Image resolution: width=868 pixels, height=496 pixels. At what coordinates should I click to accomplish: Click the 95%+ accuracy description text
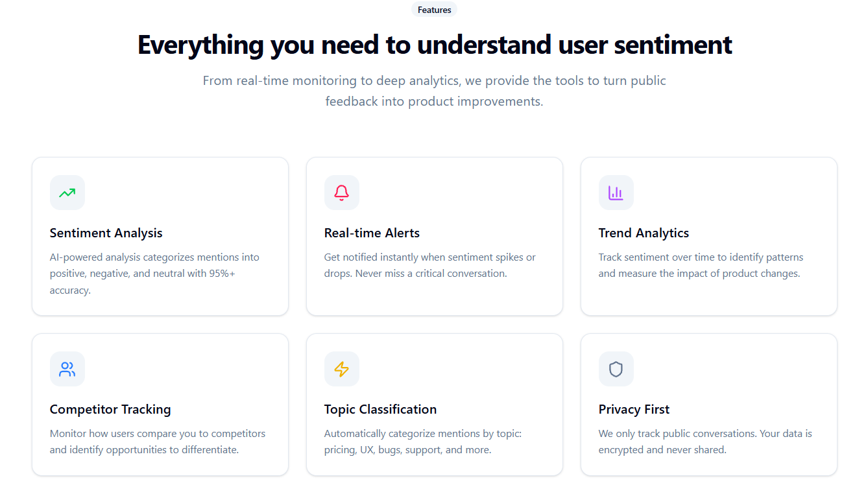(154, 273)
